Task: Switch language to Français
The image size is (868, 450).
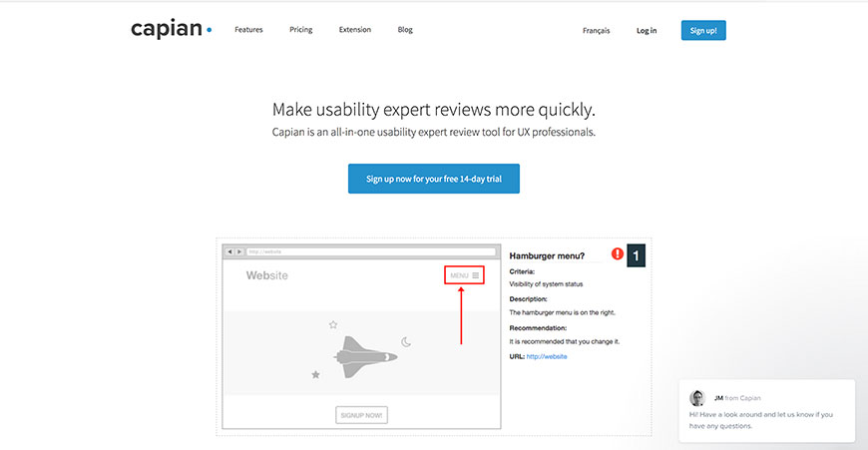Action: point(596,31)
